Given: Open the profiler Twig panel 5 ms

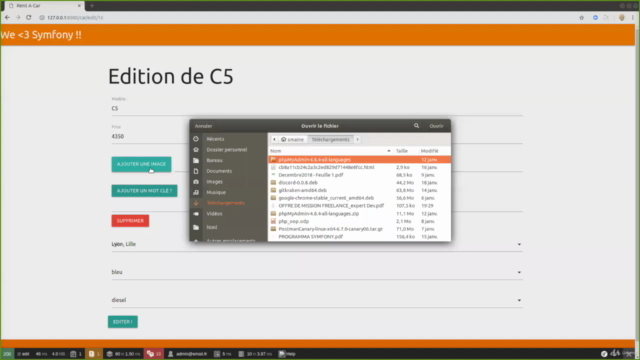Looking at the screenshot, I should [x=223, y=354].
